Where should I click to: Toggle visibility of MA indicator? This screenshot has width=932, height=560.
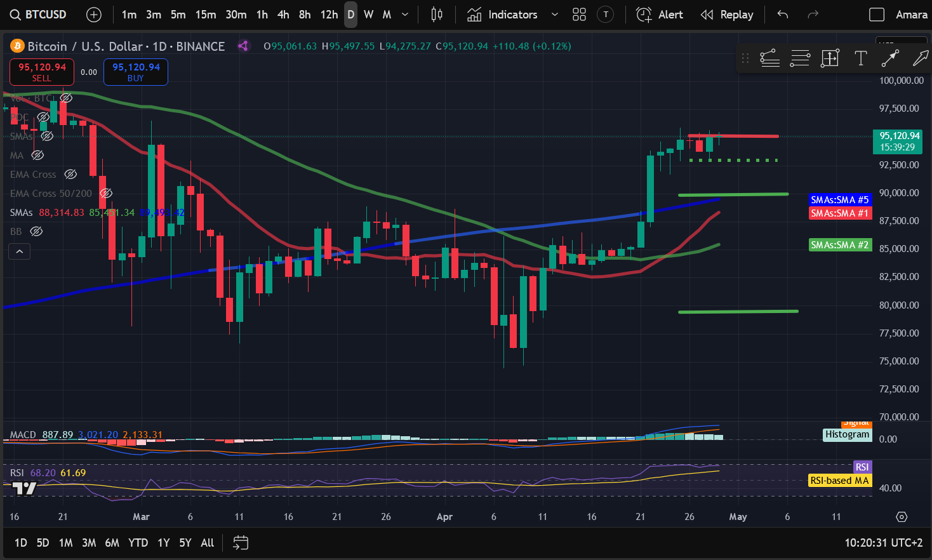tap(37, 155)
